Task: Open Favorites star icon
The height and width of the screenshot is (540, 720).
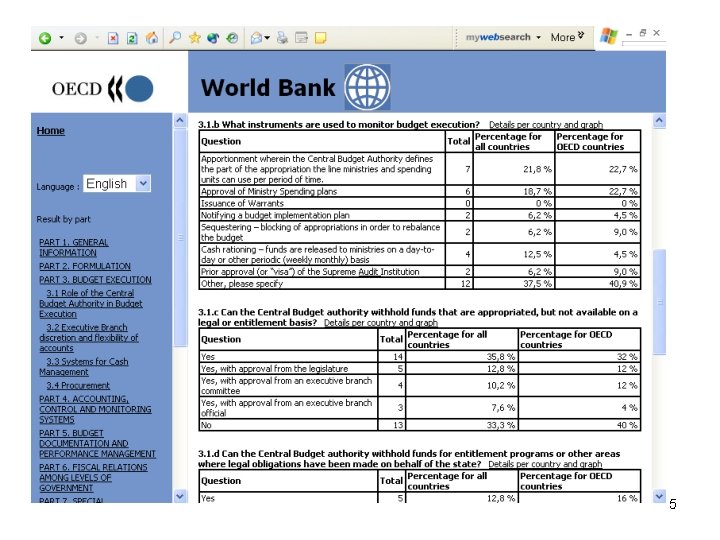Action: [195, 38]
